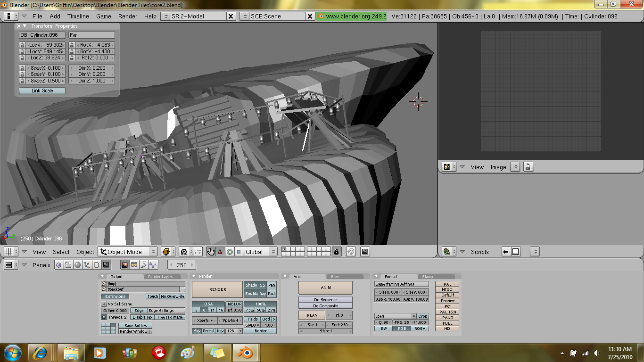Enable the Radi radiosity option
This screenshot has width=644, height=362.
(272, 294)
